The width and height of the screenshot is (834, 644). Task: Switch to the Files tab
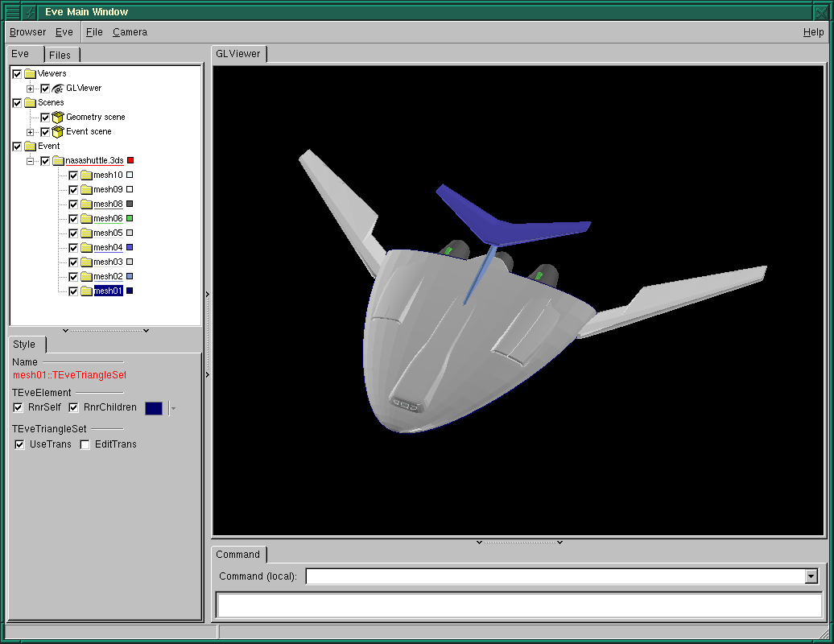(61, 54)
